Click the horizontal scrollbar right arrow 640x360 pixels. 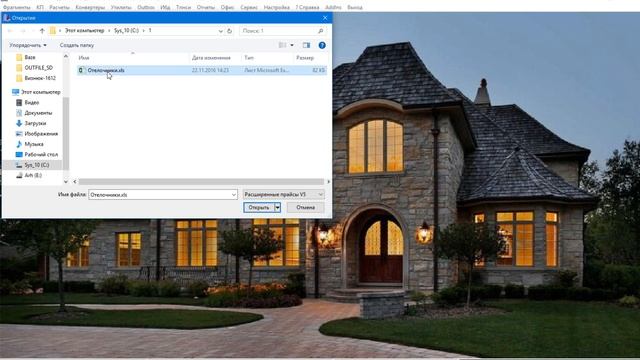pos(328,181)
